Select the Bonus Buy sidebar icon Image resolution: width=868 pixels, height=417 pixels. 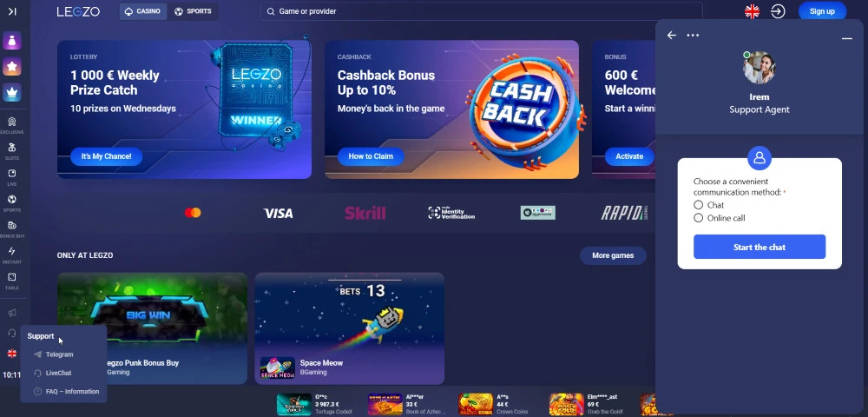click(11, 228)
